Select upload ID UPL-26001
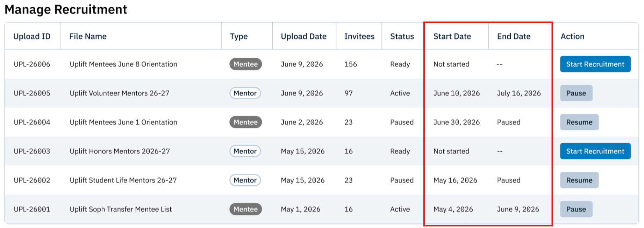 [32, 209]
